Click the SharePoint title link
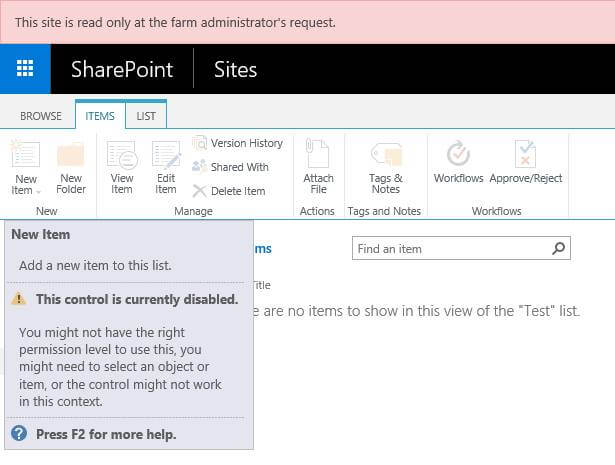 (122, 70)
